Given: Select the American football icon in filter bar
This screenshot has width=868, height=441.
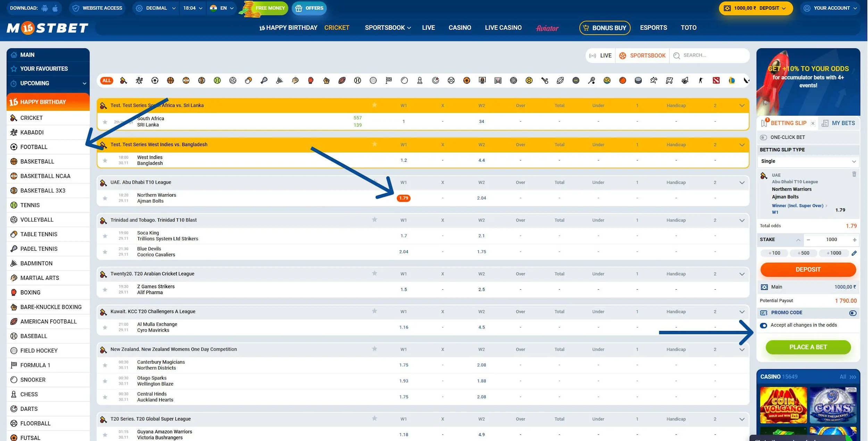Looking at the screenshot, I should [x=342, y=81].
